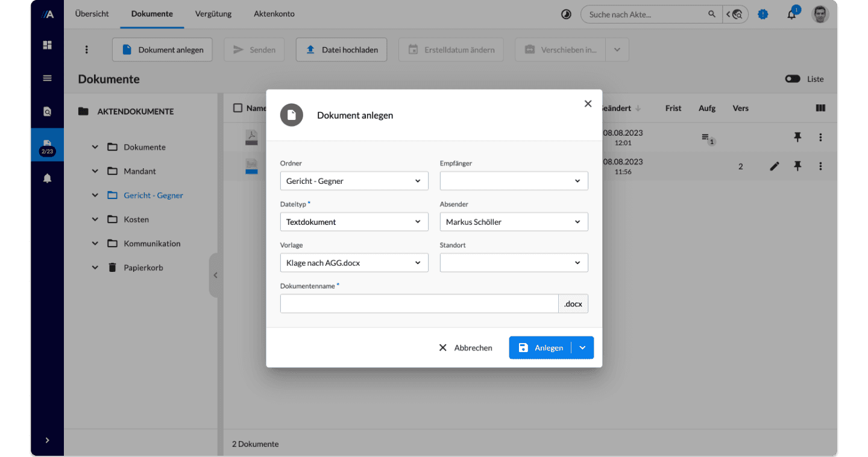868x457 pixels.
Task: Switch to the Übersicht tab
Action: [x=92, y=14]
